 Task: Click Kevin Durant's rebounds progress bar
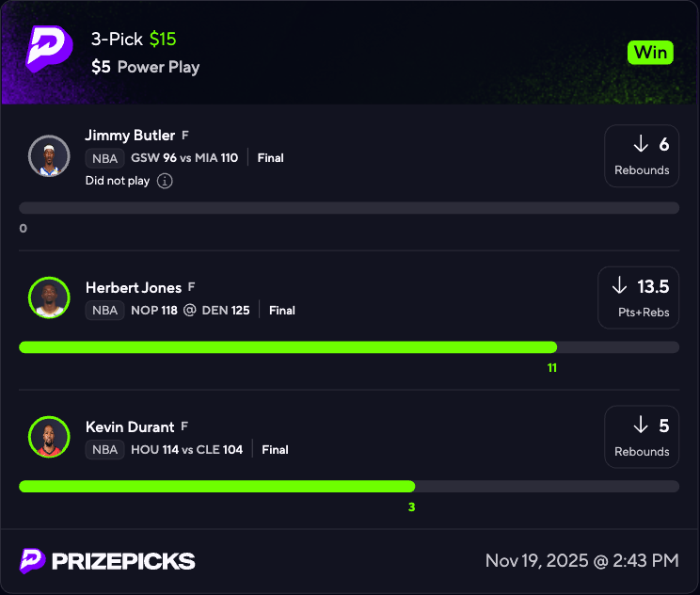click(216, 487)
